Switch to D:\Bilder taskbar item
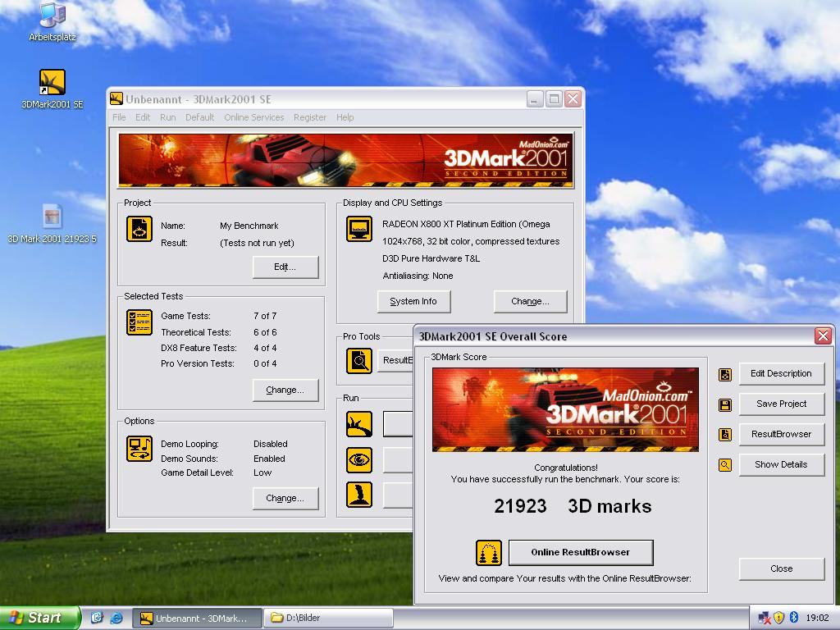840x630 pixels. (329, 619)
